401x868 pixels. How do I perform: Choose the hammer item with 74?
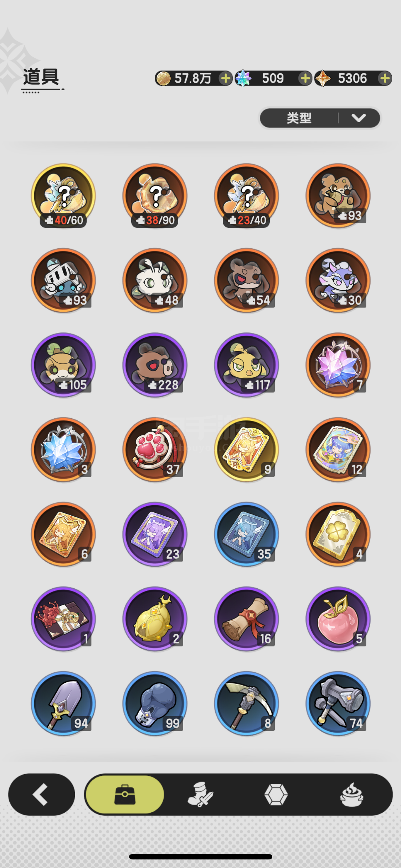click(x=338, y=704)
